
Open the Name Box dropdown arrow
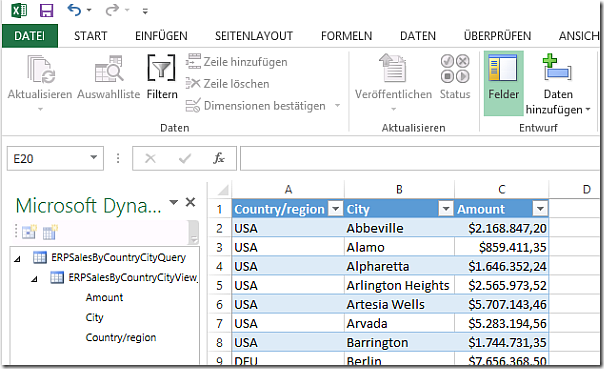94,157
